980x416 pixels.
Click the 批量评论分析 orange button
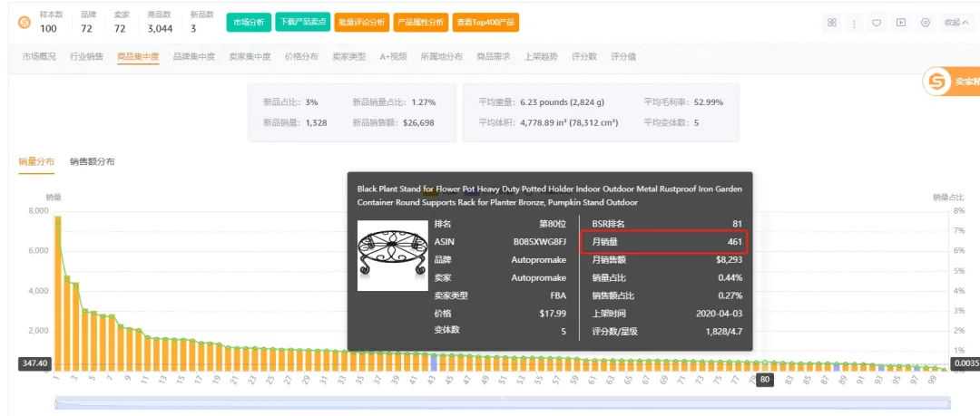360,22
